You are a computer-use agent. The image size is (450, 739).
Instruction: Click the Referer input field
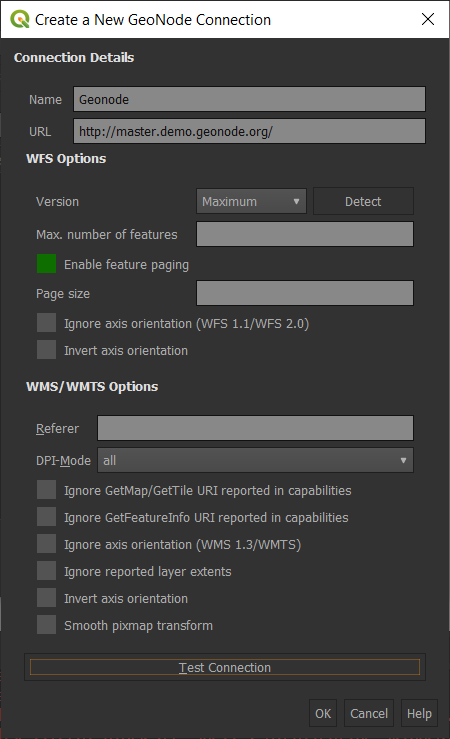click(x=255, y=428)
